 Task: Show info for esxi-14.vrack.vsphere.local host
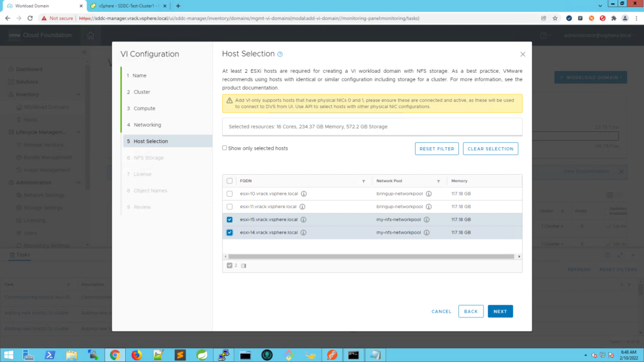click(x=304, y=233)
